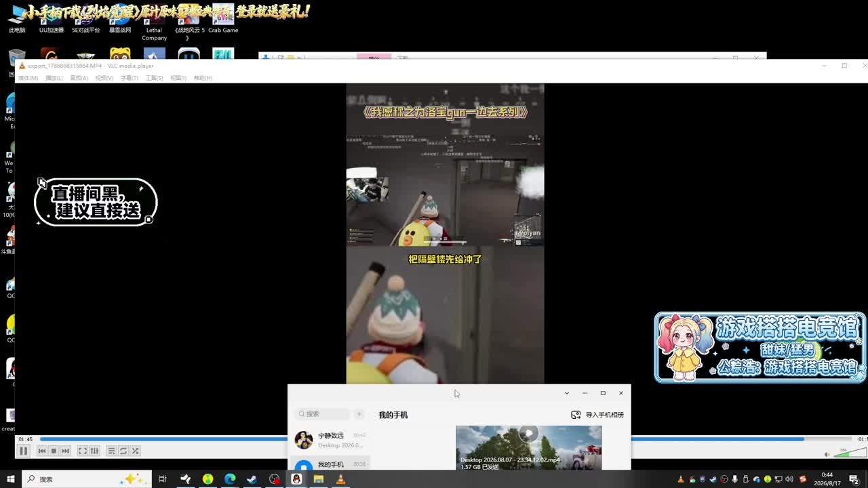
Task: Stop VLC playback
Action: click(54, 451)
